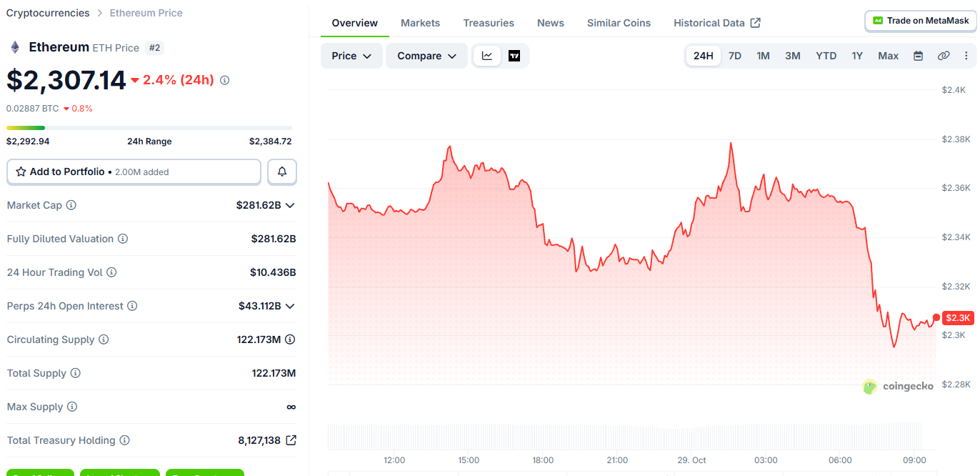Click the price alert bell icon
Image resolution: width=980 pixels, height=476 pixels.
click(x=282, y=172)
